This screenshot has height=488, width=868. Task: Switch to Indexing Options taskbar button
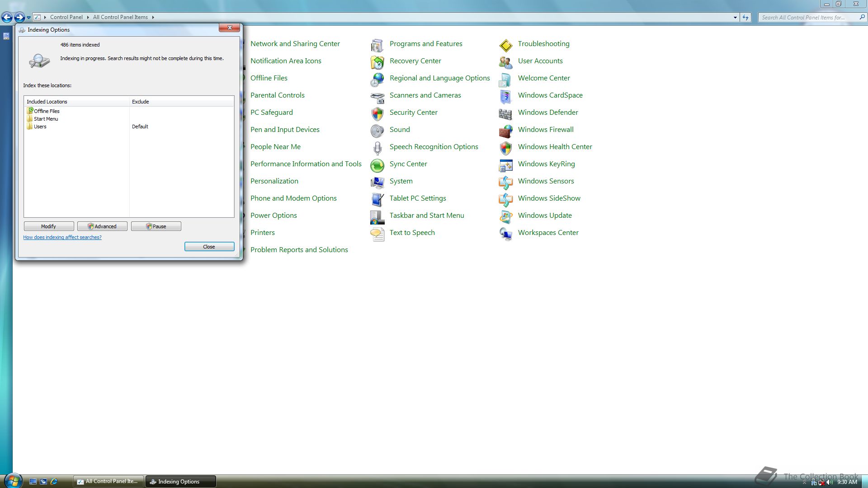click(x=180, y=482)
